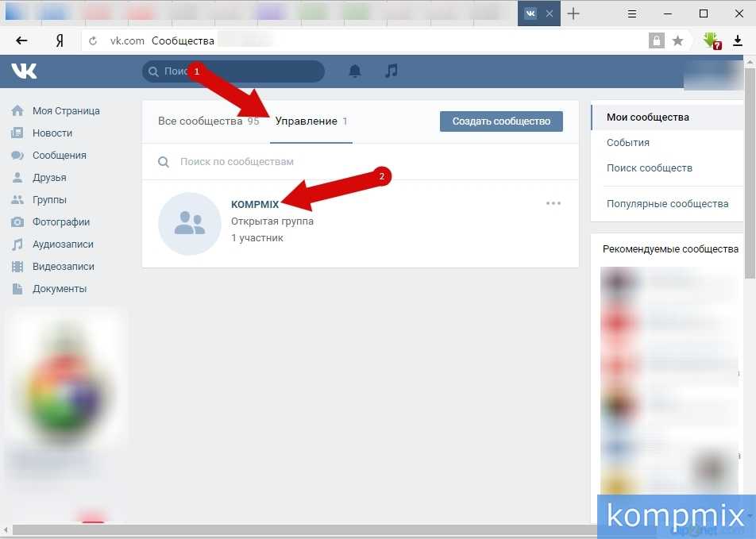Viewport: 756px width, 539px height.
Task: Click the padlock security icon in the address bar
Action: tap(656, 40)
